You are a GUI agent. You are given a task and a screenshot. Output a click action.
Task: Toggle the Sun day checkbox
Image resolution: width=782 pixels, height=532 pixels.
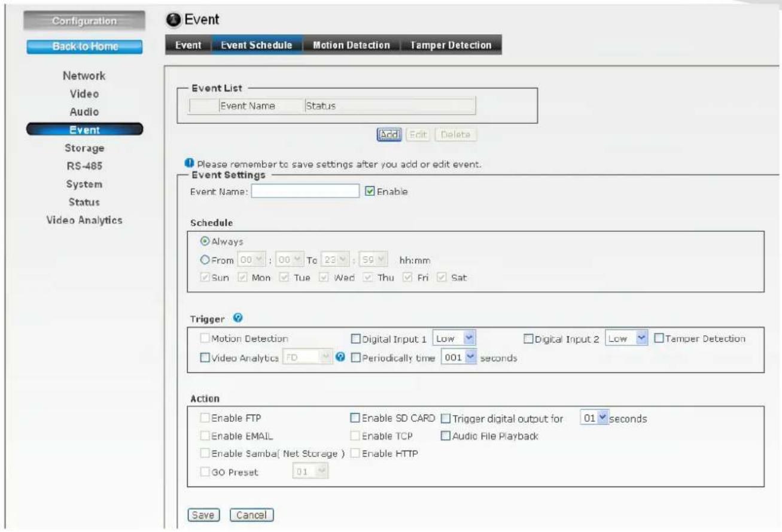click(205, 278)
